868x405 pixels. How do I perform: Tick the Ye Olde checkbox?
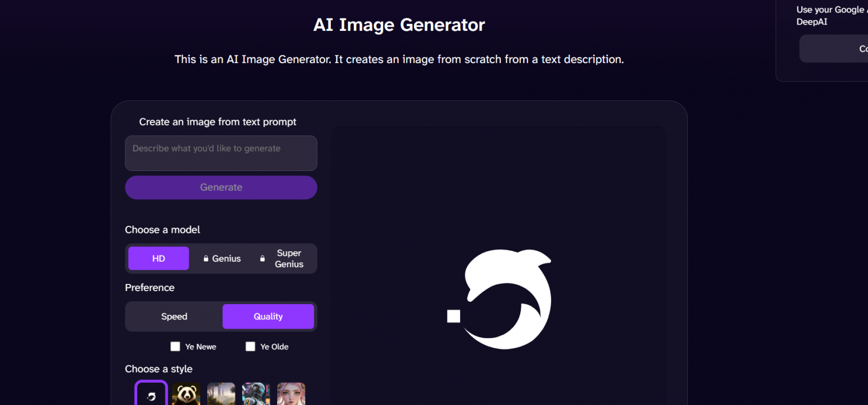(250, 346)
